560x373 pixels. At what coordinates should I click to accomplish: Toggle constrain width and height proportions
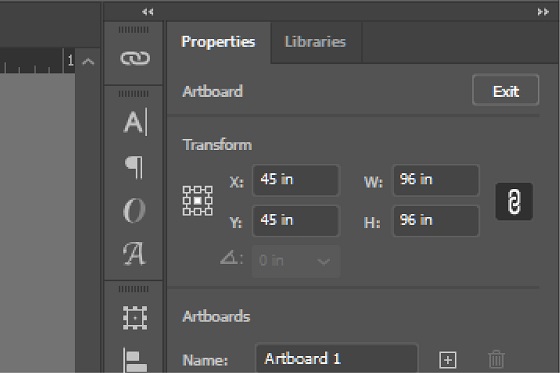click(x=514, y=202)
